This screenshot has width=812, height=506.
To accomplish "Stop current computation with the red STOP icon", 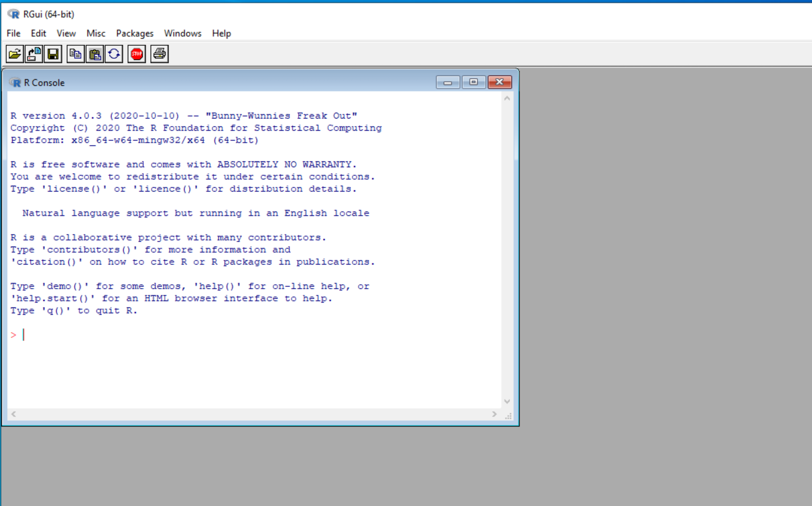I will [x=137, y=54].
